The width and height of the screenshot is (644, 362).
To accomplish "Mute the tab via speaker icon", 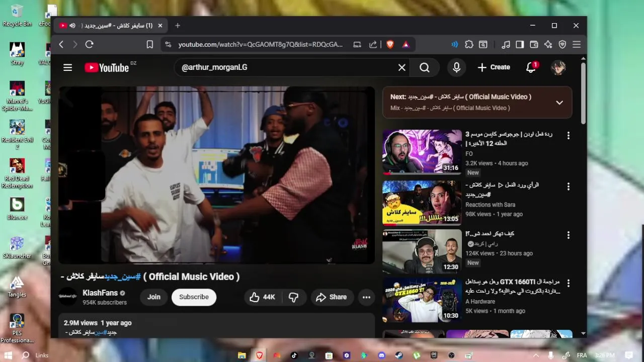I will click(72, 26).
